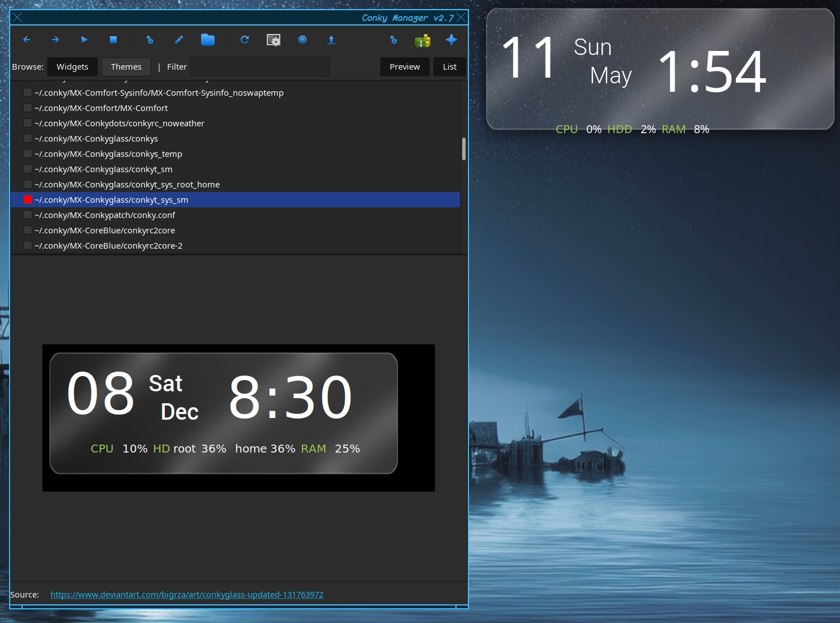
Task: Edit widget config with pencil icon
Action: pos(179,40)
